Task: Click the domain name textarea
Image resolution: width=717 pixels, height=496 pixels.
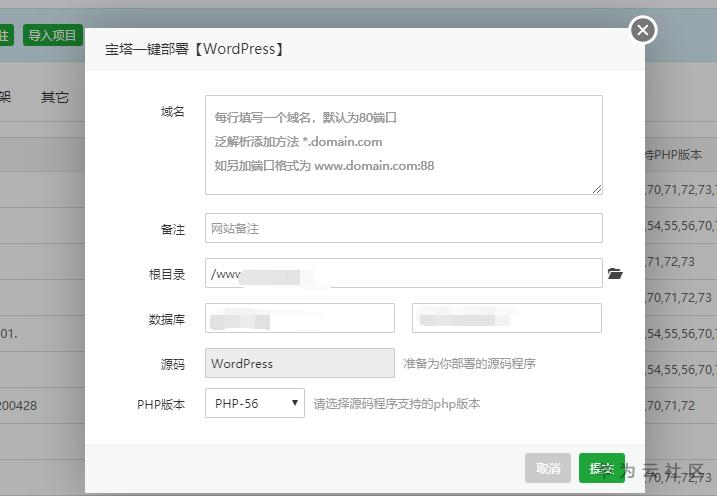Action: (x=404, y=145)
